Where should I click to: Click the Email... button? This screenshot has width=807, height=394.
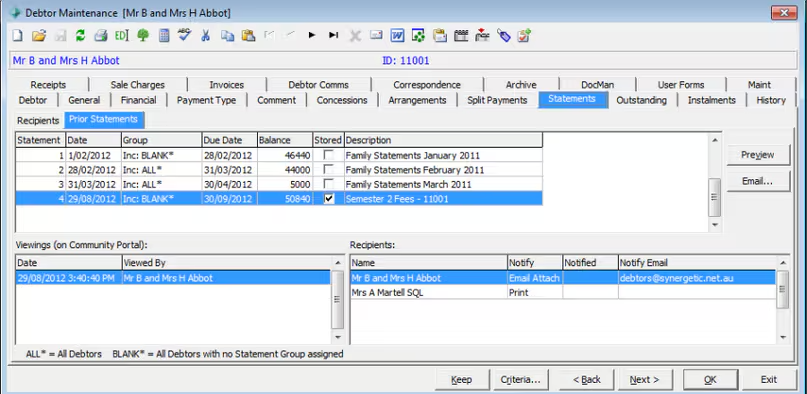point(758,182)
